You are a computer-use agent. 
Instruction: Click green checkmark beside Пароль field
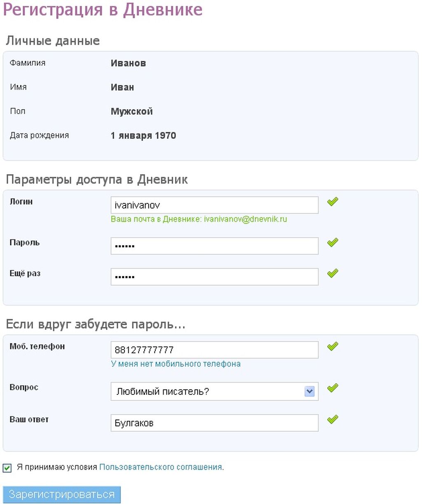click(x=333, y=243)
